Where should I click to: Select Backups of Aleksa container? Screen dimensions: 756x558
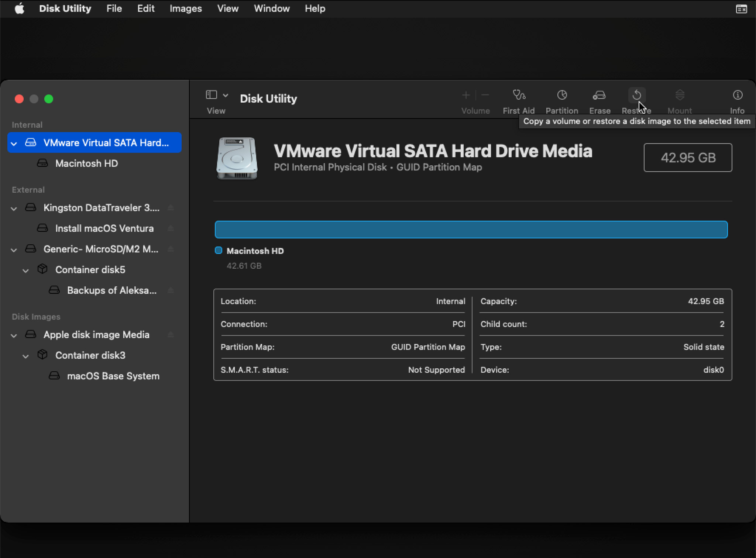click(x=112, y=290)
